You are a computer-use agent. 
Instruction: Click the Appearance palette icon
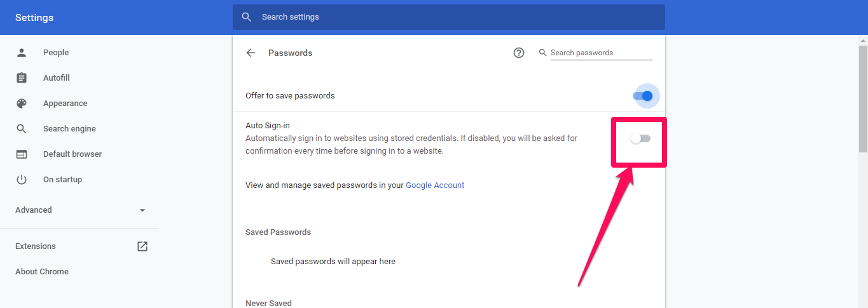pyautogui.click(x=22, y=104)
